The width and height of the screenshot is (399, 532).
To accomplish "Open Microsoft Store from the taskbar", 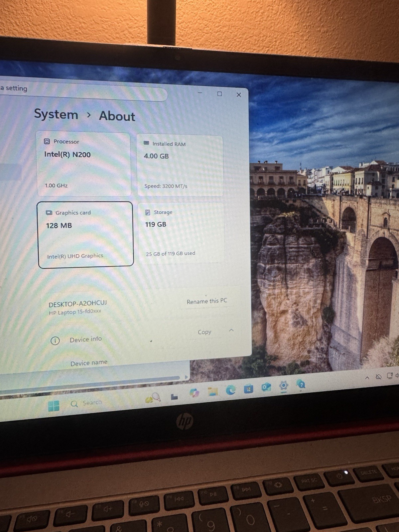I will [x=248, y=388].
